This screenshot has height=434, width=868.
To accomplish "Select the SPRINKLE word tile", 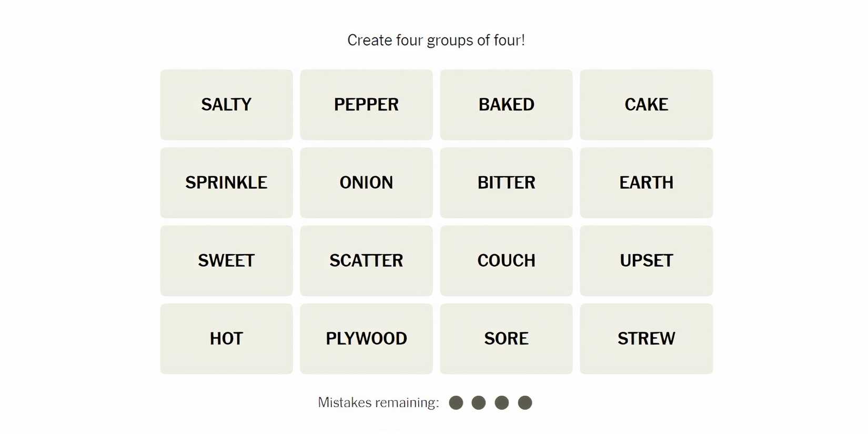I will click(x=226, y=183).
